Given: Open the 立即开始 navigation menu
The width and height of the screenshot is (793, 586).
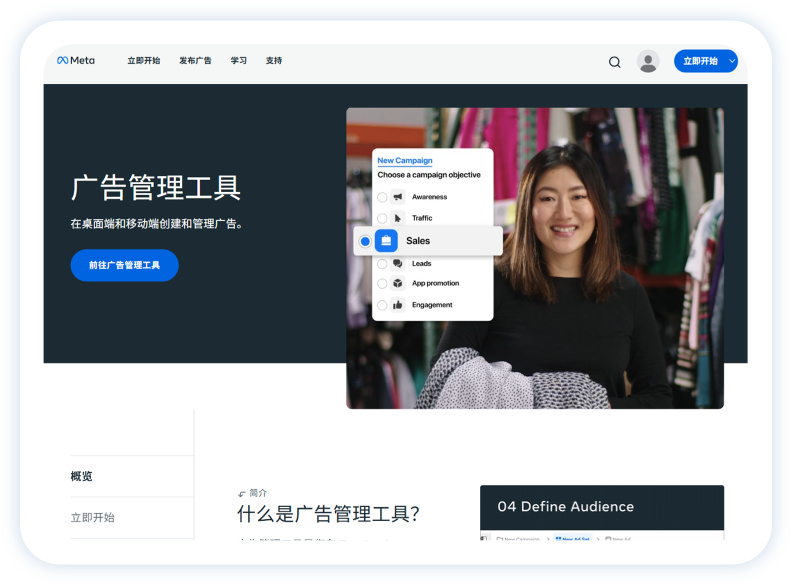Looking at the screenshot, I should coord(144,61).
